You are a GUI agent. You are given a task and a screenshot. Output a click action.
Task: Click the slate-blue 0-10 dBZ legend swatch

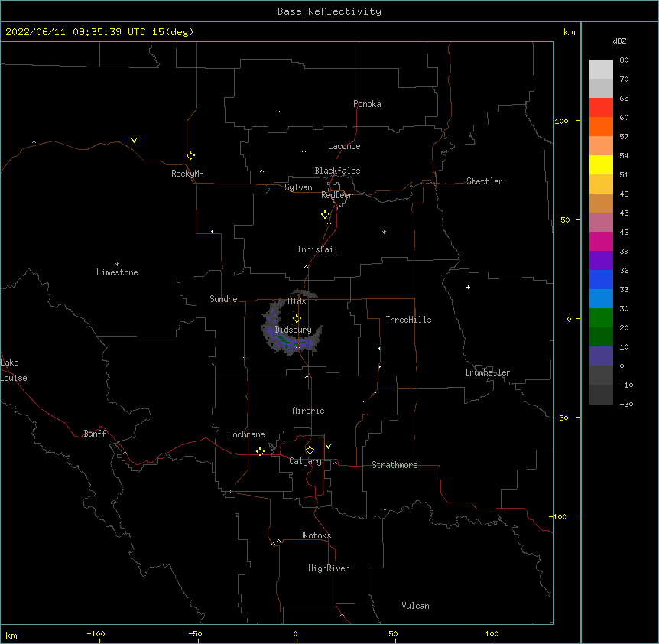(x=601, y=356)
